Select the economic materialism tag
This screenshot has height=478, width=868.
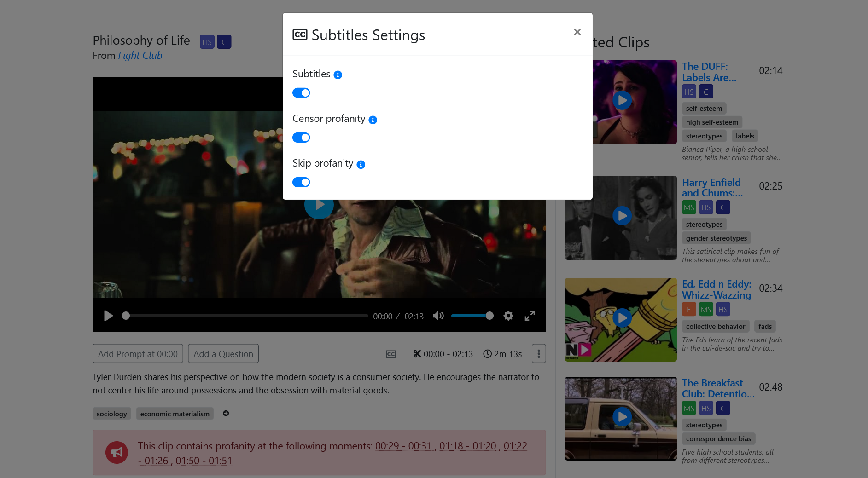[x=175, y=414]
